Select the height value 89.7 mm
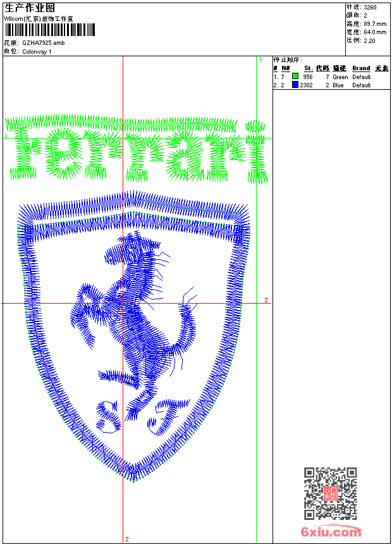The image size is (392, 544). point(375,24)
